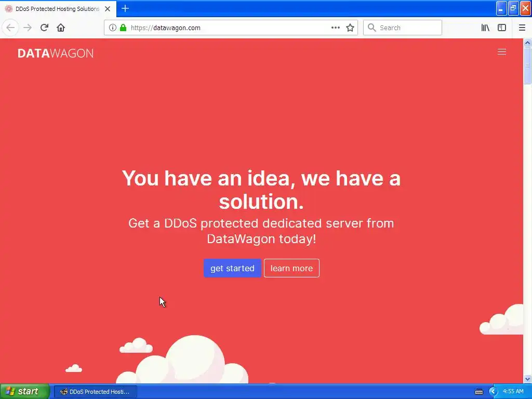Image resolution: width=532 pixels, height=399 pixels.
Task: Bookmark this page with the star icon
Action: [350, 28]
